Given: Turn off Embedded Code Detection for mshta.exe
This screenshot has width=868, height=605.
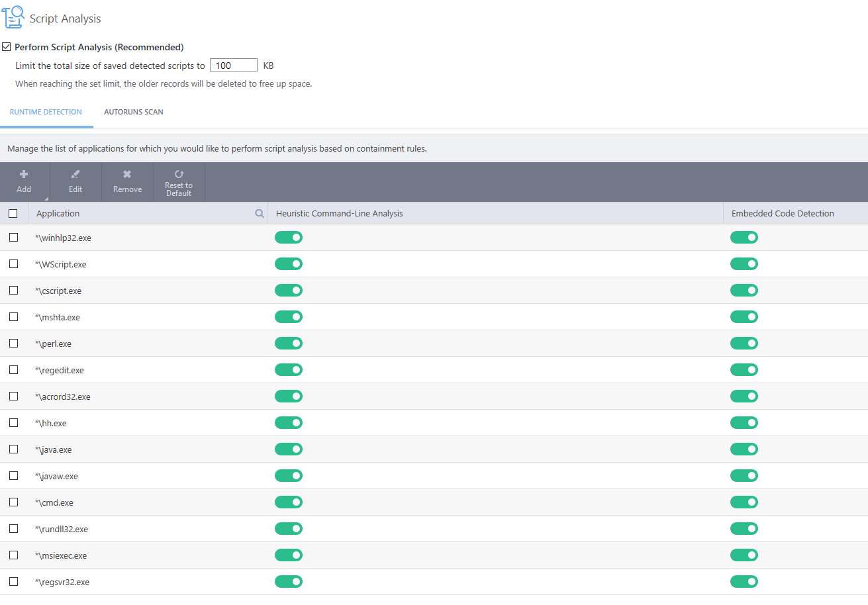Looking at the screenshot, I should tap(744, 317).
